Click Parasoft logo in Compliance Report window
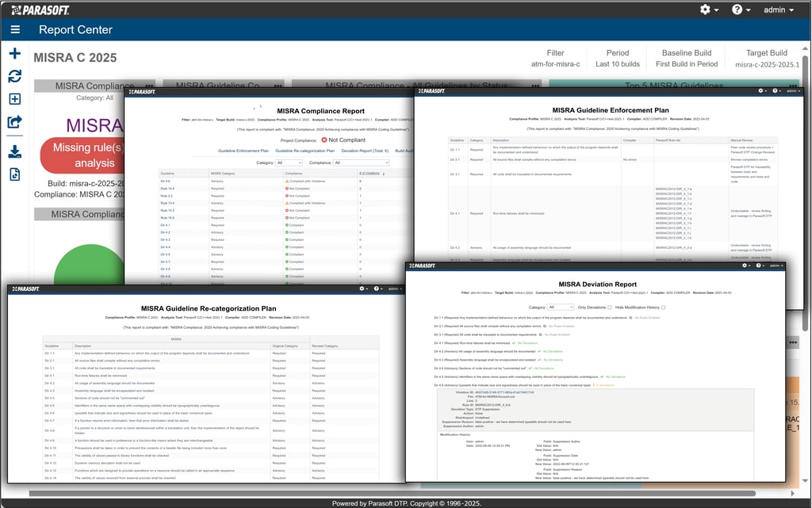Viewport: 812px width, 508px height. [x=142, y=92]
